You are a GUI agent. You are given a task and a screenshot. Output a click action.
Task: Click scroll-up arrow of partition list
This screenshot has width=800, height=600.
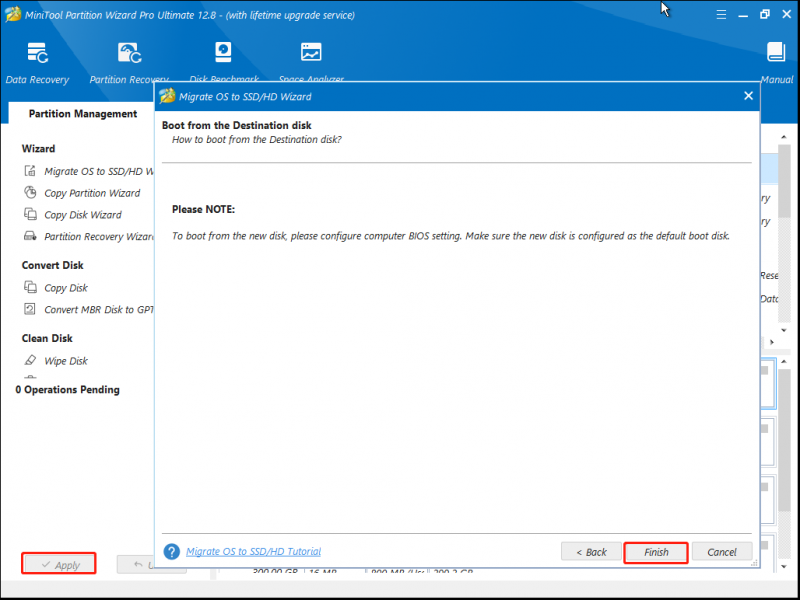(x=784, y=137)
